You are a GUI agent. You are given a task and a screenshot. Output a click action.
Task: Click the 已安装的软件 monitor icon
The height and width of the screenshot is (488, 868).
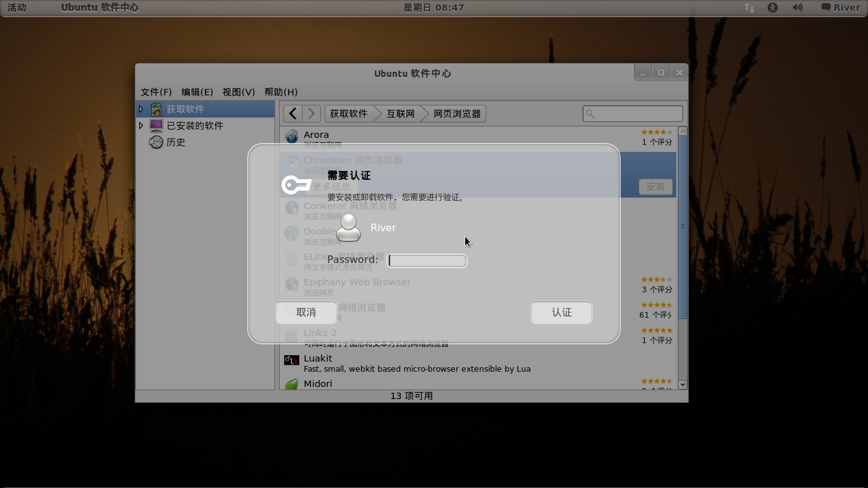pyautogui.click(x=156, y=126)
